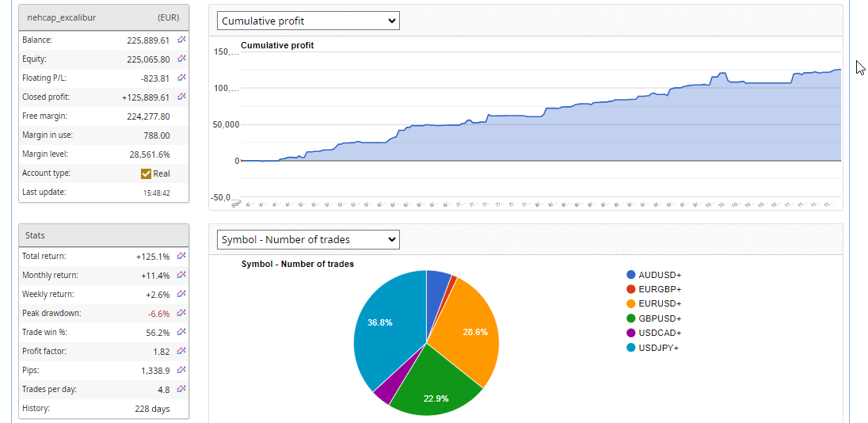Click the AUDUSD+ legend color dot
Image resolution: width=868 pixels, height=423 pixels.
pos(631,275)
